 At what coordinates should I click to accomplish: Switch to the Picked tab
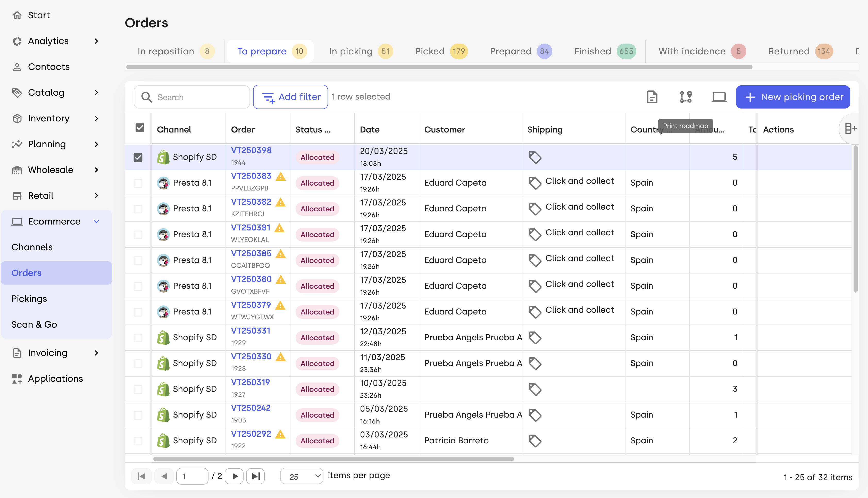coord(441,51)
